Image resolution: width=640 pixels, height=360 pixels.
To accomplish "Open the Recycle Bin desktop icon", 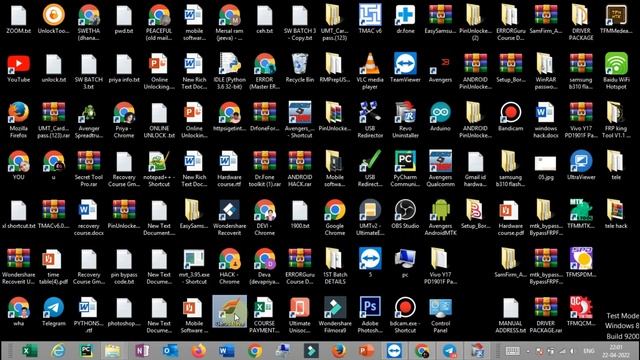I will [300, 68].
